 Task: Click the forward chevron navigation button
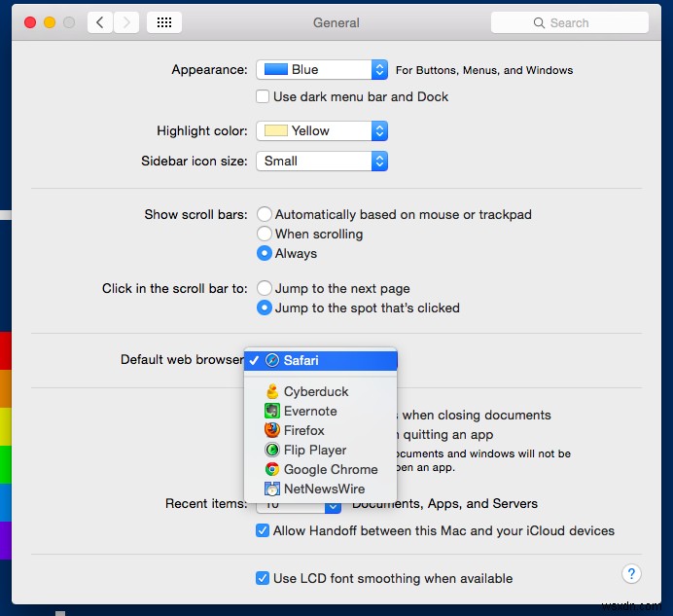(126, 22)
